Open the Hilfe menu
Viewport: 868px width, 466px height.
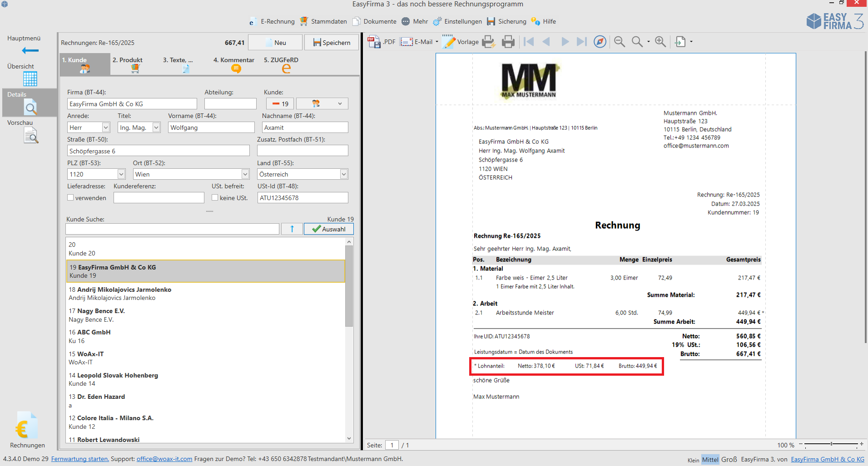(544, 21)
